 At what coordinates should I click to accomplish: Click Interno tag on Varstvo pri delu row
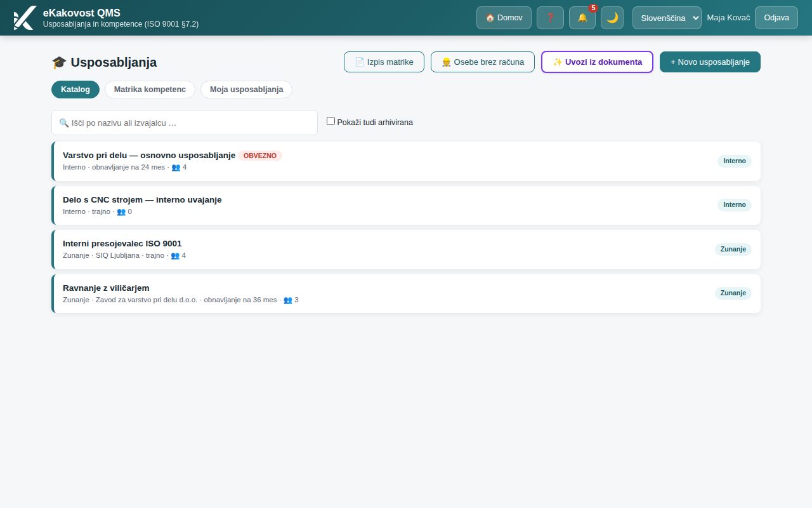coord(735,161)
